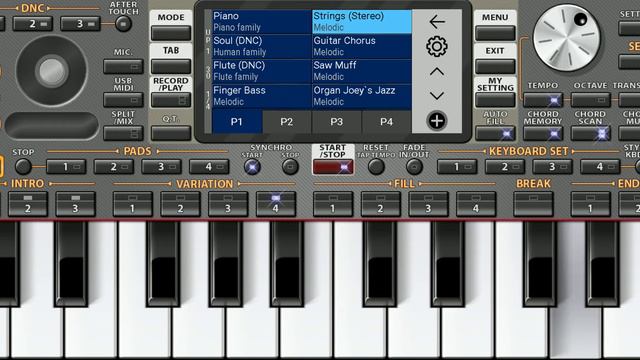640x360 pixels.
Task: Trigger PADS button 1
Action: point(66,167)
